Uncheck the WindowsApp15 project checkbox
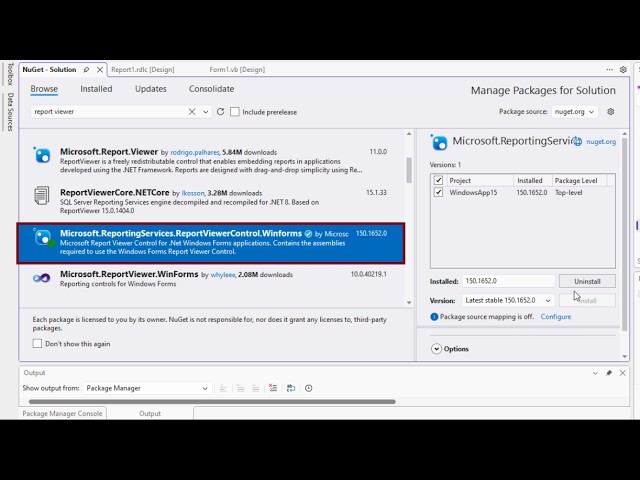640x480 pixels. (438, 192)
